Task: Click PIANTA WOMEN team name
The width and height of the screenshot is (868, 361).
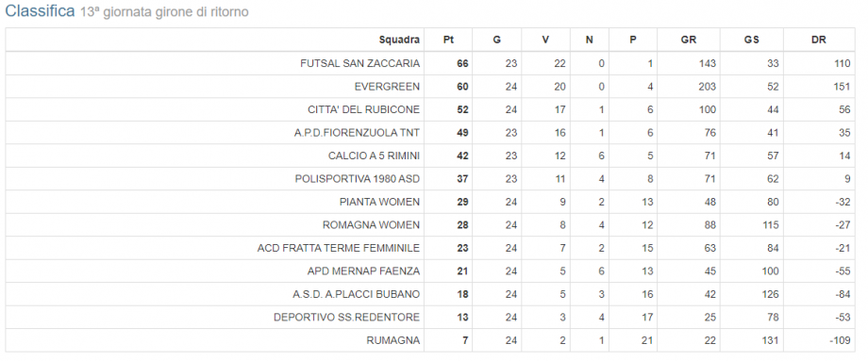Action: [x=379, y=202]
